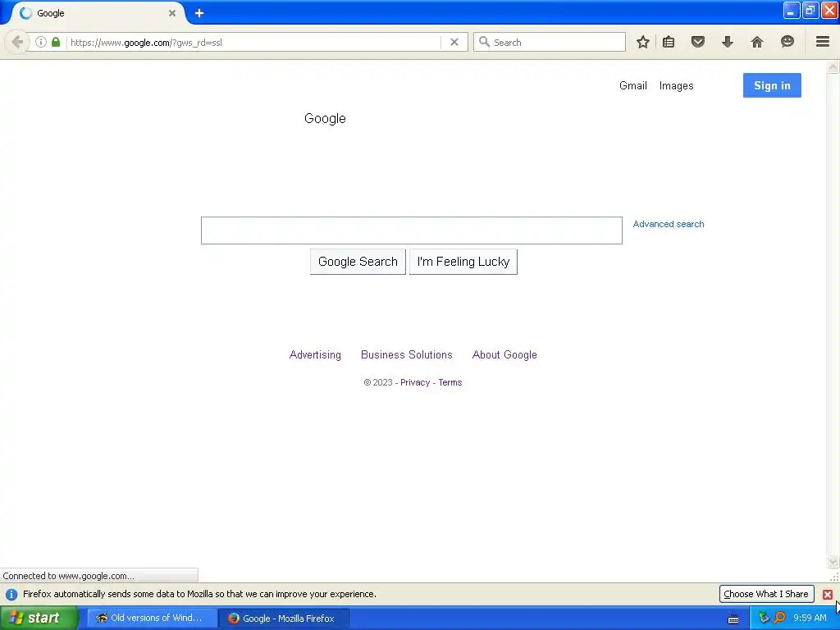Open Advanced search link
This screenshot has width=840, height=630.
pos(668,224)
